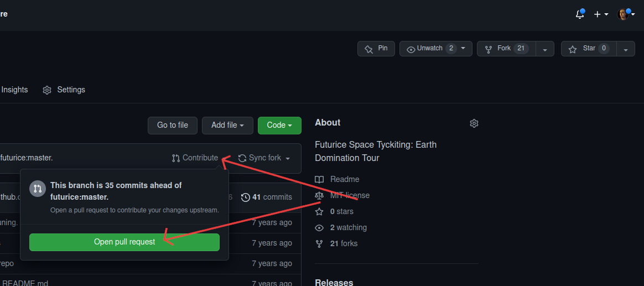The image size is (644, 286).
Task: Open the notifications bell
Action: coord(579,14)
